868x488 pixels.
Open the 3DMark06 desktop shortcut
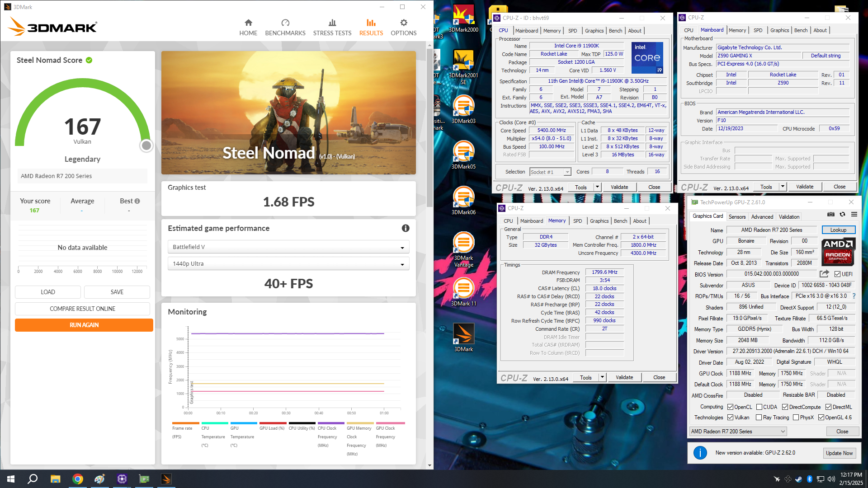[463, 200]
